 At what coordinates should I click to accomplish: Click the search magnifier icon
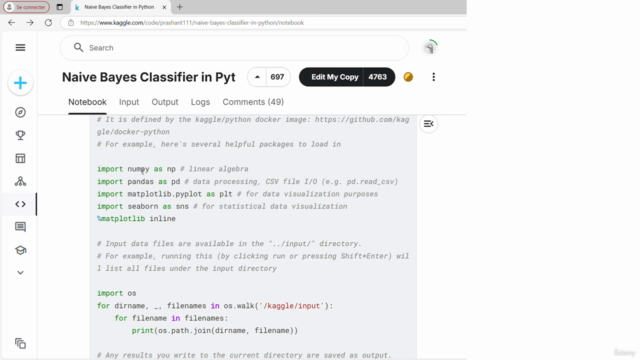click(x=78, y=48)
